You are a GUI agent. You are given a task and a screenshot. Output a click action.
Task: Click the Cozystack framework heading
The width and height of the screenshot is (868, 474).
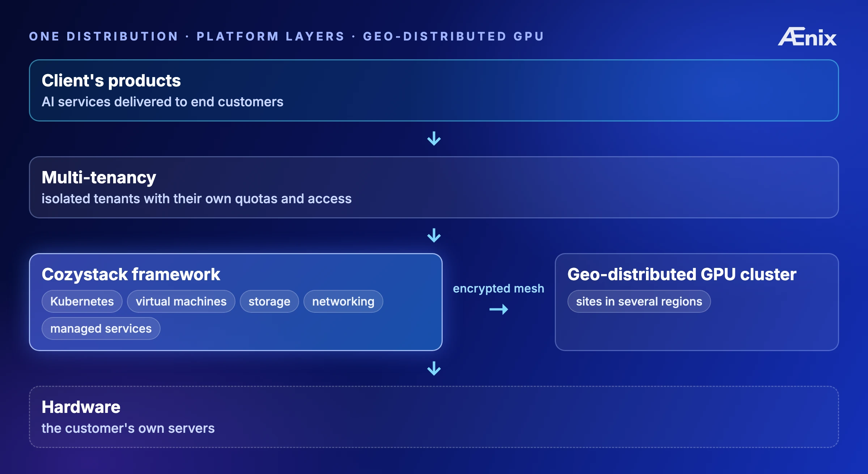pos(131,274)
